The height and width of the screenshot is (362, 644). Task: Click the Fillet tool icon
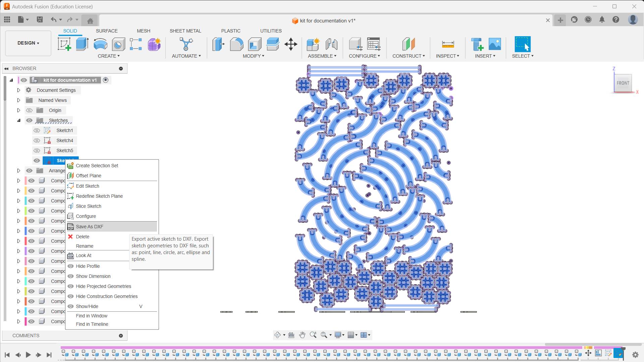point(236,44)
